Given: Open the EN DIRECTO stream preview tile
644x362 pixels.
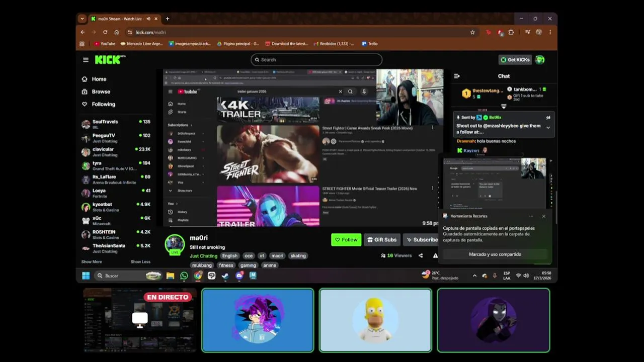Looking at the screenshot, I should coord(140,320).
